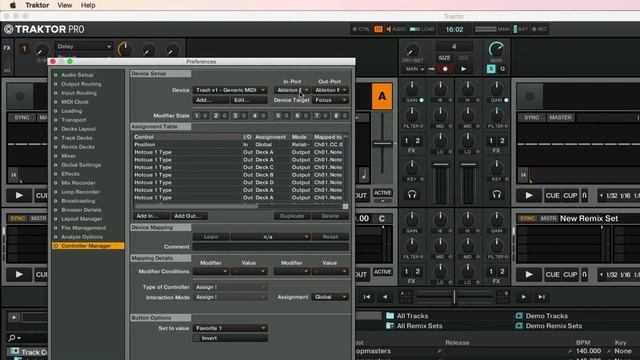Click the Traktor Pro logo
This screenshot has height=360, width=640.
(44, 29)
